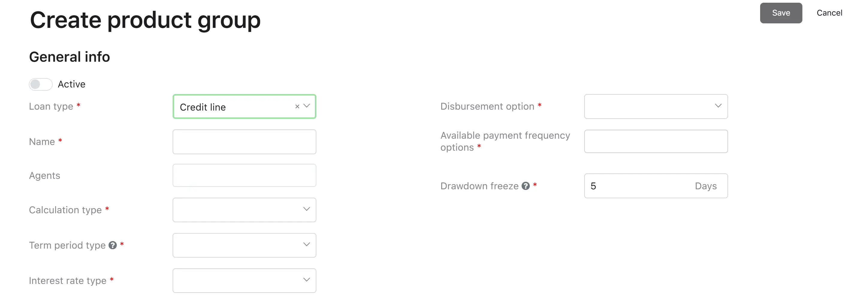Screen dimensions: 868x301
Task: Open the Loan type dropdown chevron
Action: click(307, 106)
